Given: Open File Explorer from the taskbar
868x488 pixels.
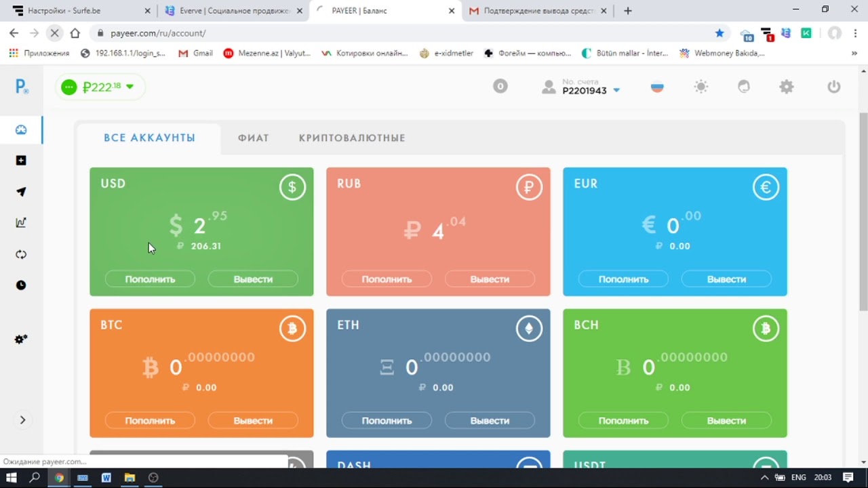Looking at the screenshot, I should pos(130,478).
